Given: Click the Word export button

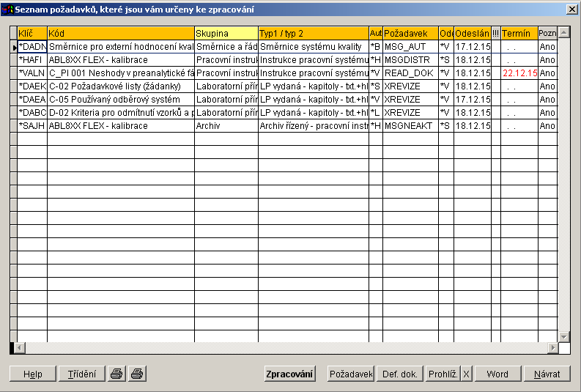Looking at the screenshot, I should point(497,374).
